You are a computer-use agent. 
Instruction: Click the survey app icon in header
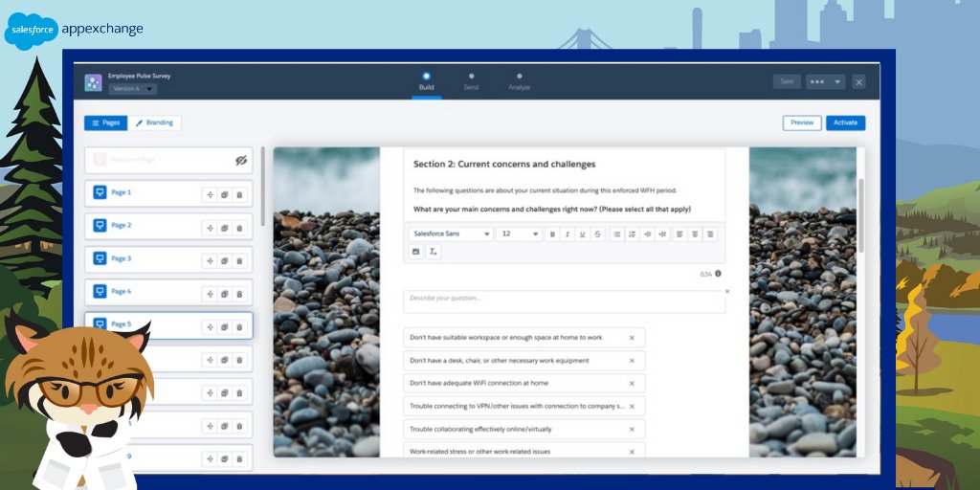coord(93,82)
